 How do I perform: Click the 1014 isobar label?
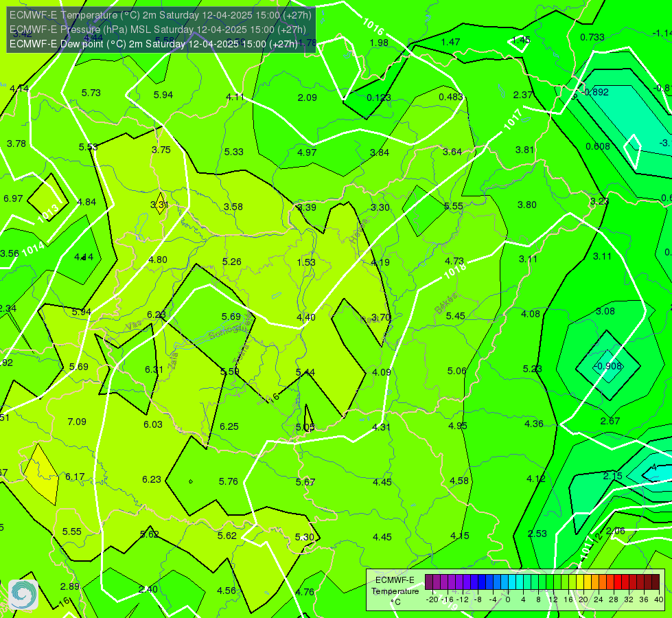[x=33, y=249]
